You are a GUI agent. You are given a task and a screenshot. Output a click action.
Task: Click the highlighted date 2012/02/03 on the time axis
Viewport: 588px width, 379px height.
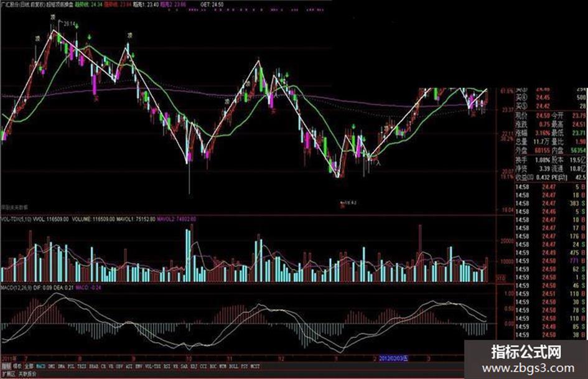[393, 358]
